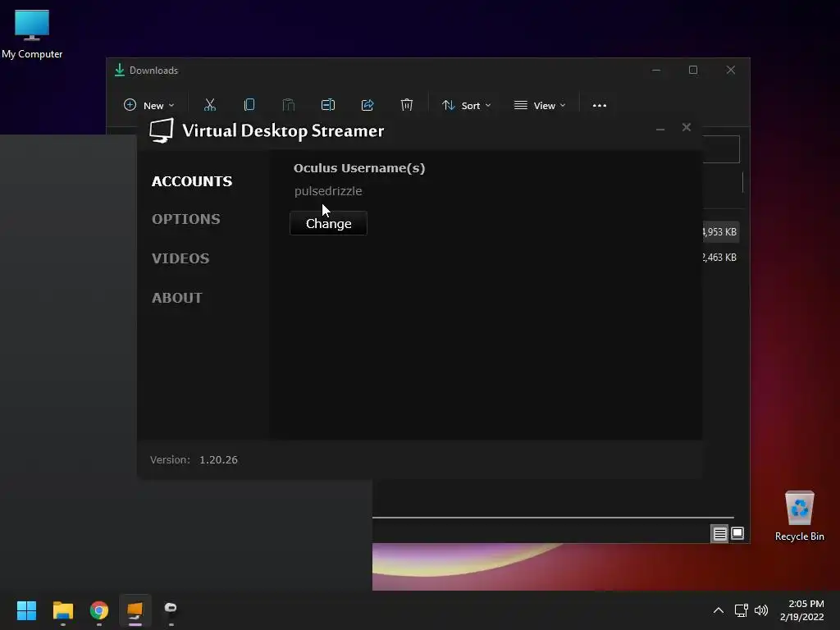The height and width of the screenshot is (630, 840).
Task: Select the 2,463 KB file row
Action: click(x=720, y=258)
